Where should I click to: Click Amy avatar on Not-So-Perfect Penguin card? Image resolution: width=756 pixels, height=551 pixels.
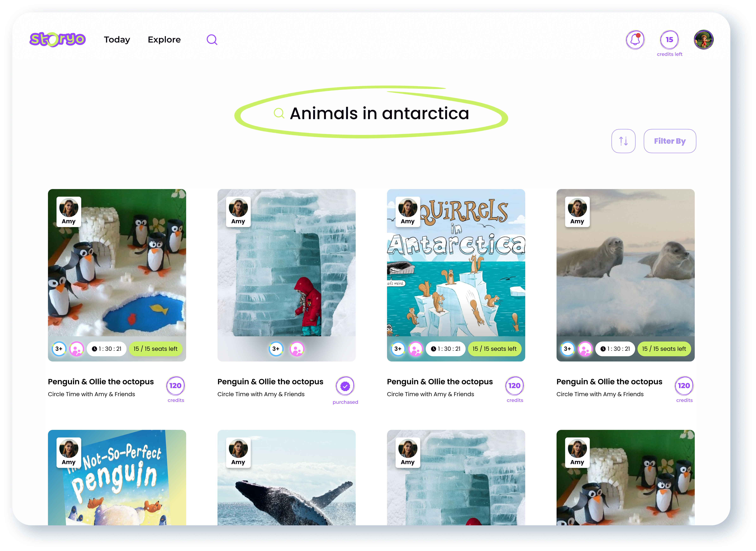tap(69, 453)
